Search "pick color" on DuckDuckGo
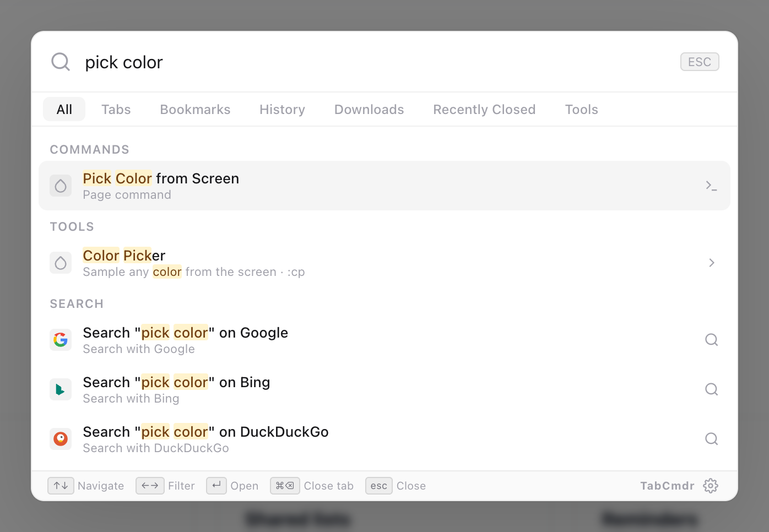The width and height of the screenshot is (769, 532). pyautogui.click(x=384, y=439)
